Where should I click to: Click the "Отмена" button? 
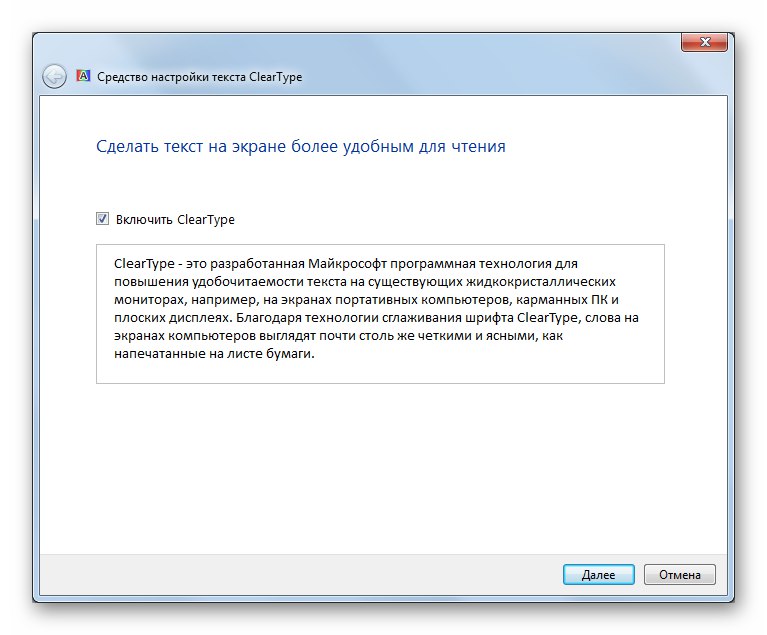coord(679,574)
